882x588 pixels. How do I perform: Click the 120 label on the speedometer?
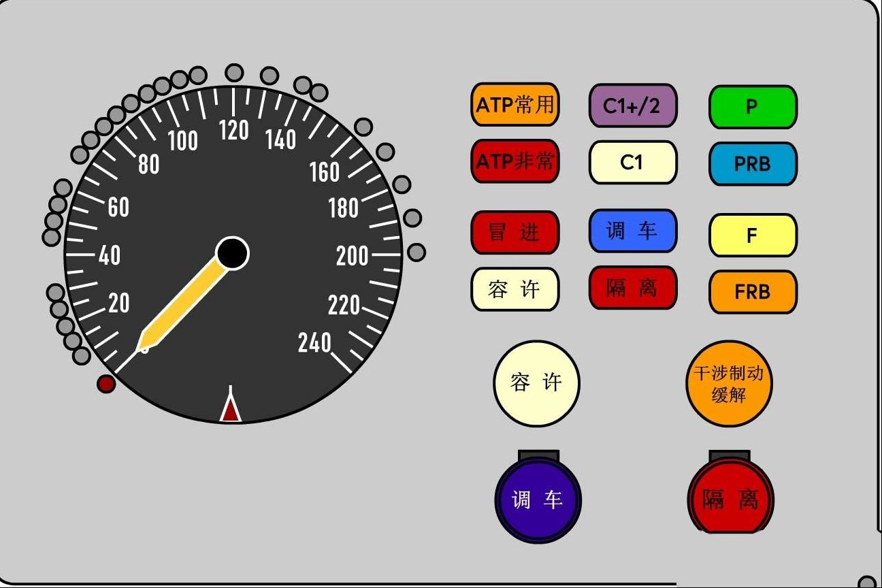[233, 131]
